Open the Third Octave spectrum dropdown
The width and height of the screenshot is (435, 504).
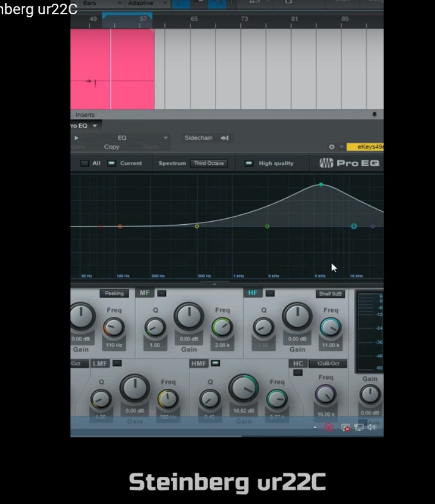coord(209,163)
